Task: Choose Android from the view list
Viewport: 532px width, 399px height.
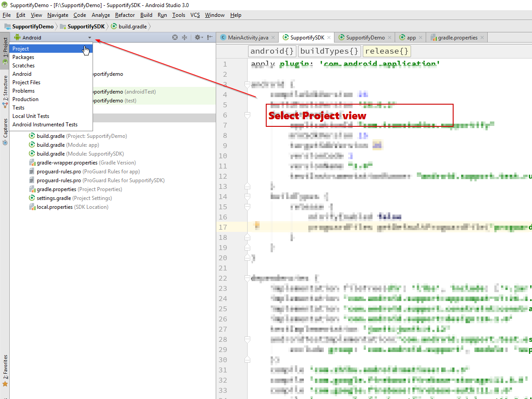Action: pos(51,74)
